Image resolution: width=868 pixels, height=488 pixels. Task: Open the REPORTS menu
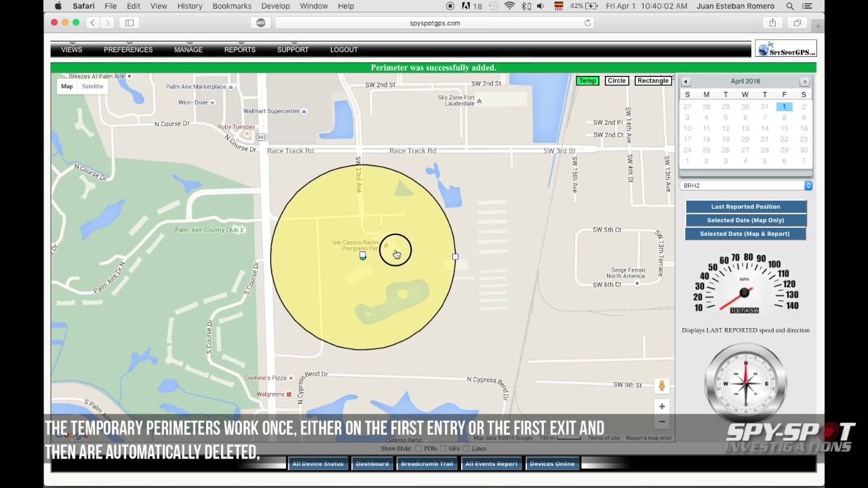click(x=239, y=49)
